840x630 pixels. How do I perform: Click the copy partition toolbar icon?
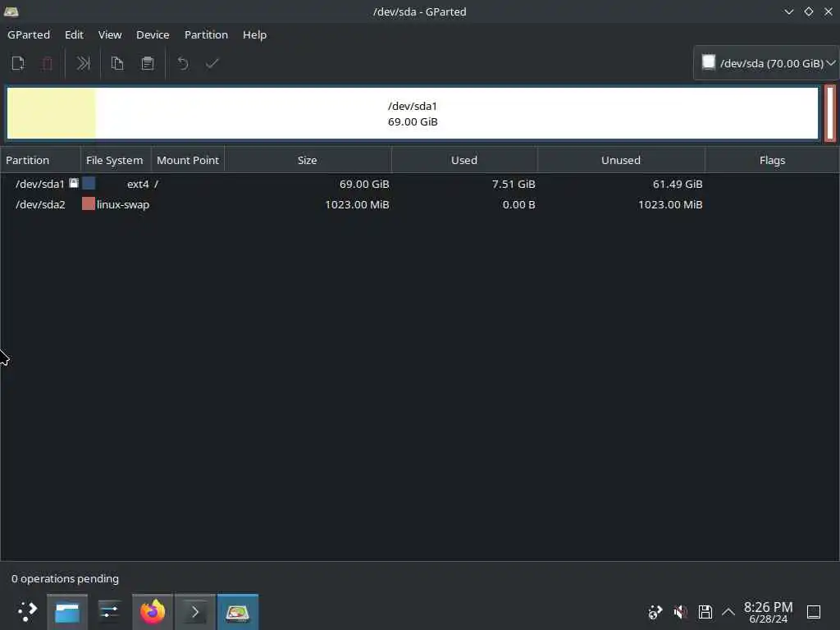pyautogui.click(x=117, y=64)
